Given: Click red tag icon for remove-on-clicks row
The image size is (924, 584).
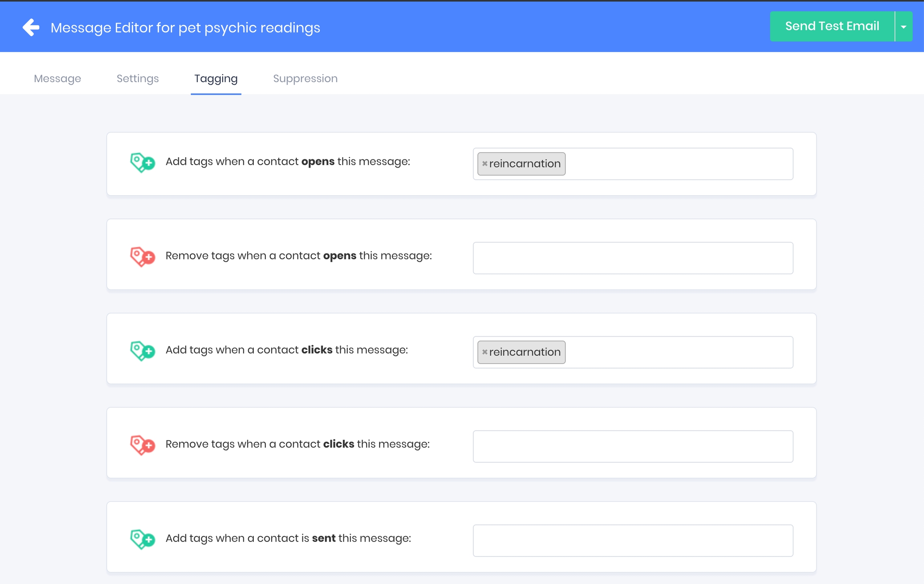Looking at the screenshot, I should (x=142, y=445).
